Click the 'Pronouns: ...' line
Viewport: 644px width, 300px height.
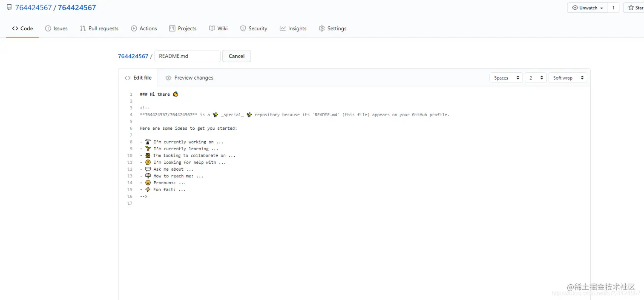click(163, 183)
